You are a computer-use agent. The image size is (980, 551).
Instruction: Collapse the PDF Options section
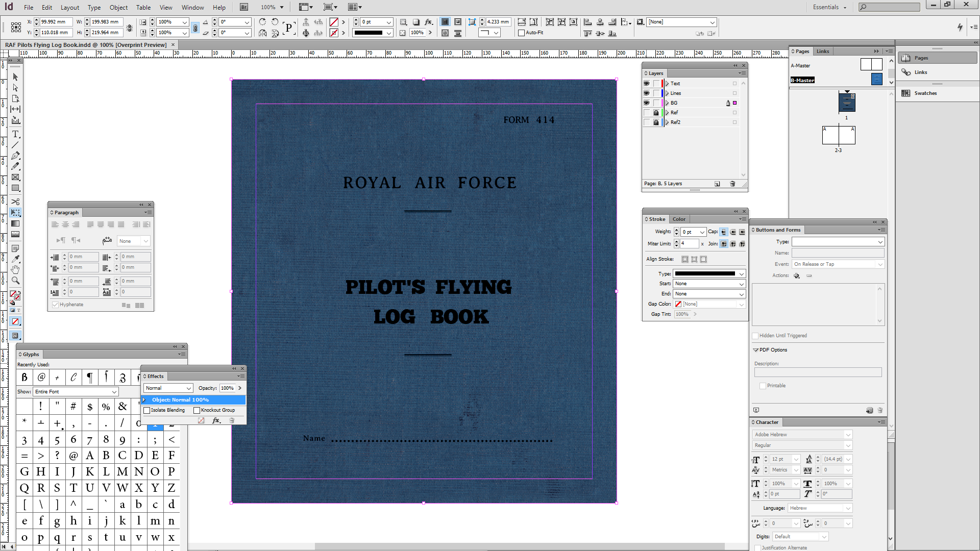756,350
